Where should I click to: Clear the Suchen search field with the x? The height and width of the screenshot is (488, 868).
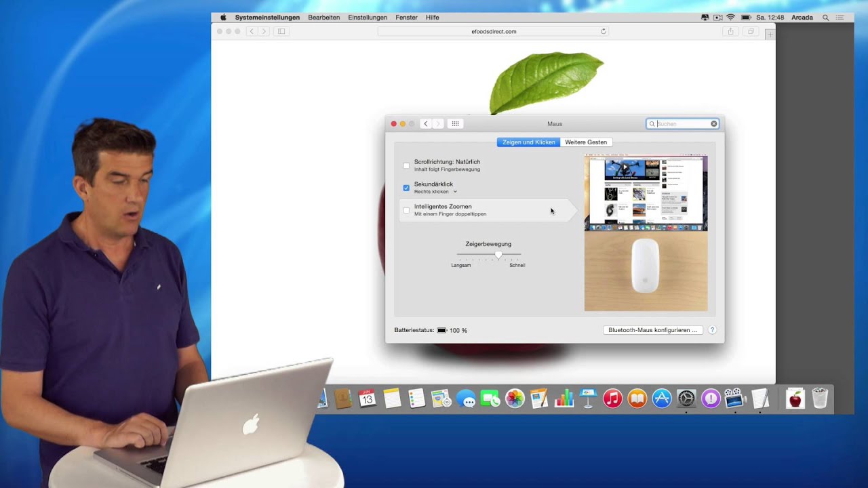[713, 124]
